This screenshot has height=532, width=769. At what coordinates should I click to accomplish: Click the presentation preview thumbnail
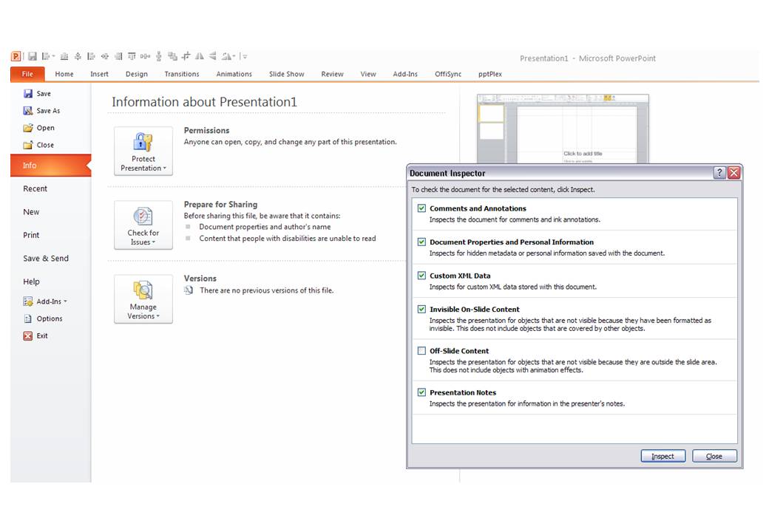563,129
